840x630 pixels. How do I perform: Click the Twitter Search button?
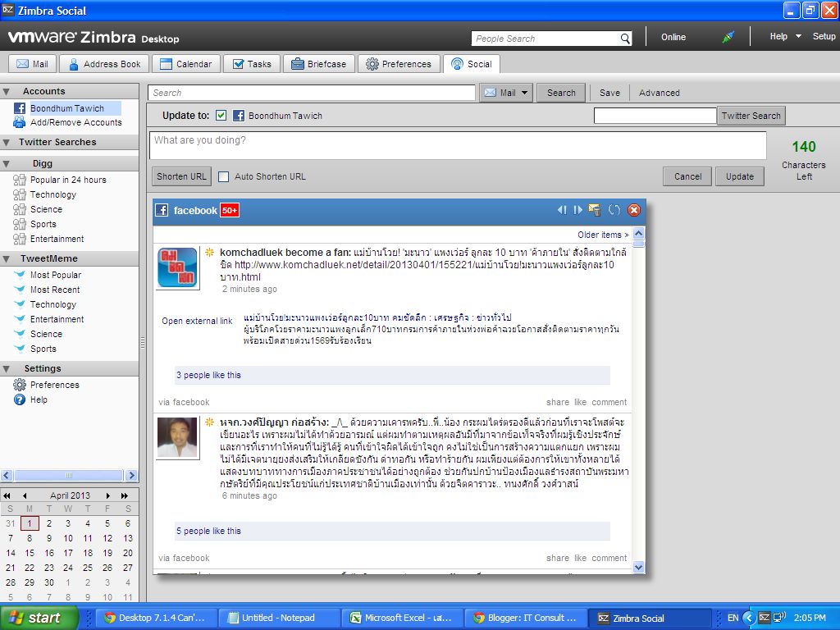coord(751,116)
